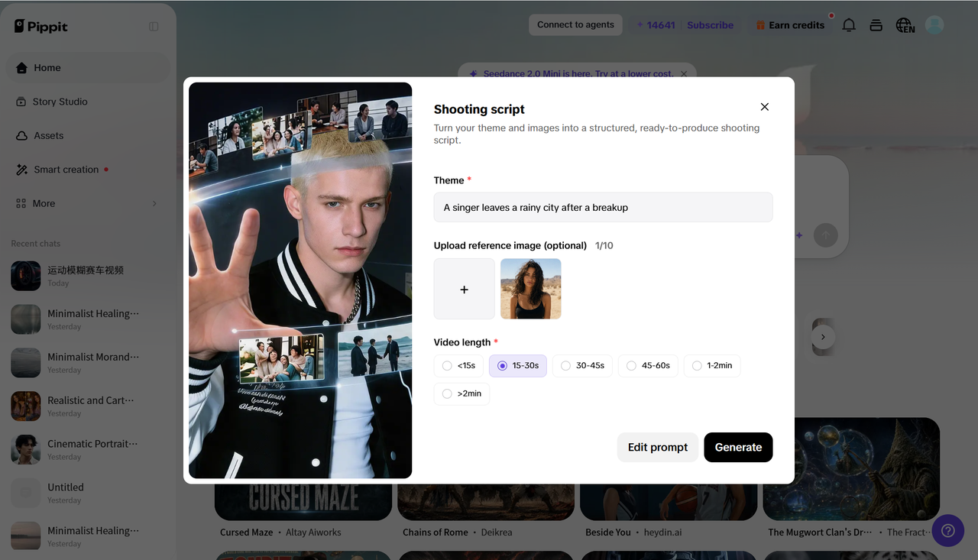978x560 pixels.
Task: Click the Edit prompt button
Action: (x=658, y=447)
